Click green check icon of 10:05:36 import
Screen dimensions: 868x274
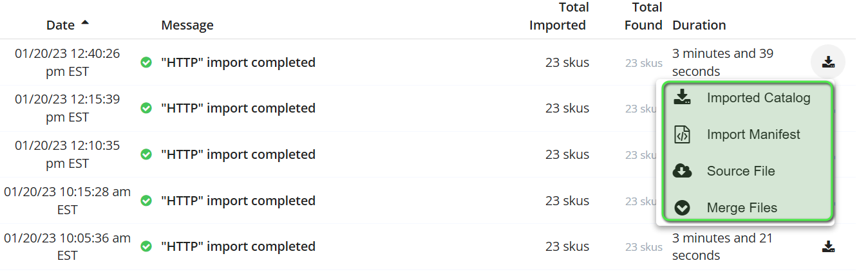(146, 246)
